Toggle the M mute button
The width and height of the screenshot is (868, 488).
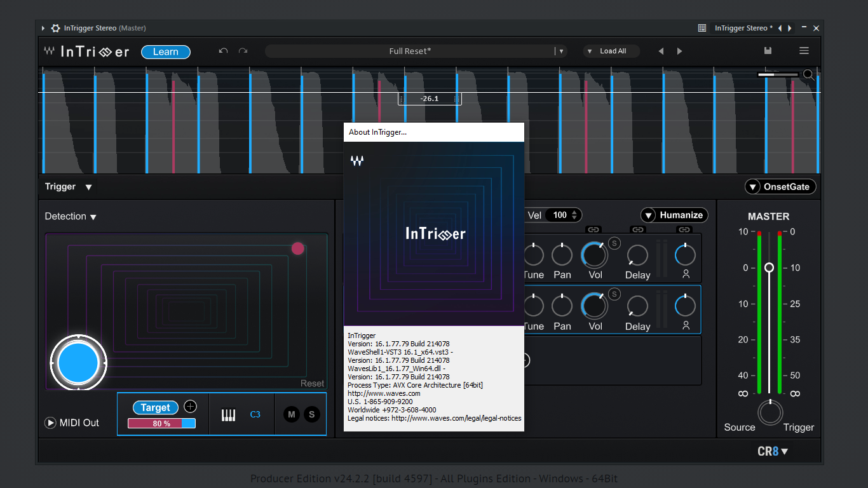[x=292, y=415]
